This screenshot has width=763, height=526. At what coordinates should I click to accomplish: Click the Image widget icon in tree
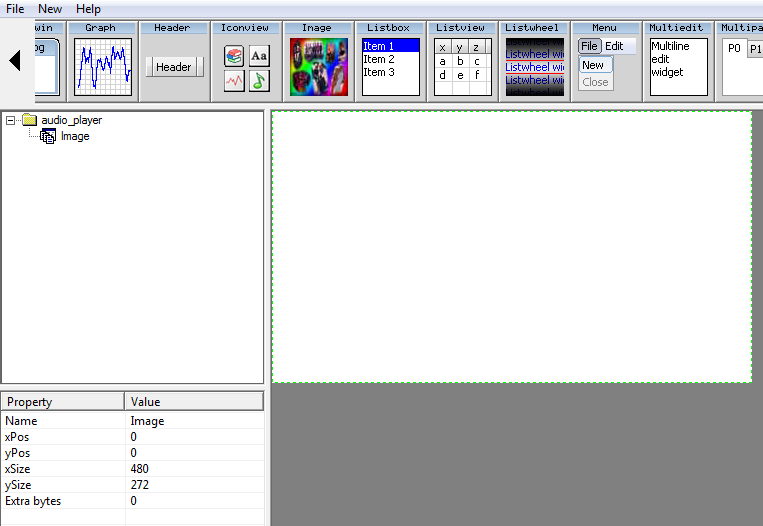tap(48, 136)
